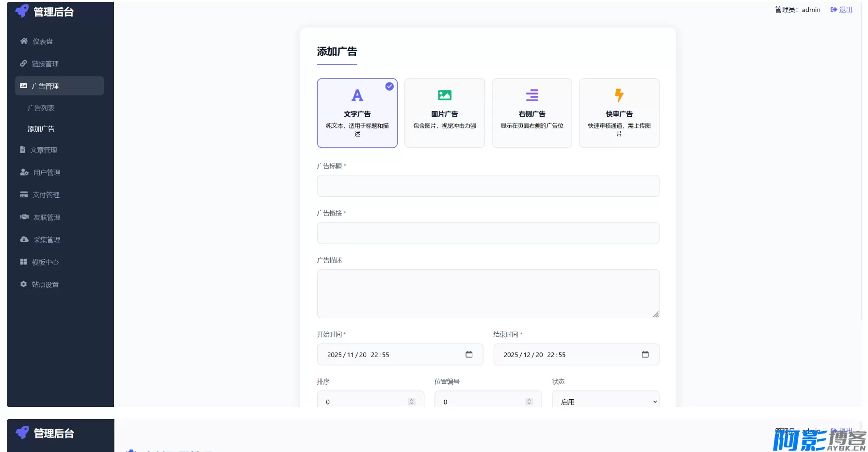
Task: Expand the 广告管理 sidebar menu
Action: pos(59,86)
